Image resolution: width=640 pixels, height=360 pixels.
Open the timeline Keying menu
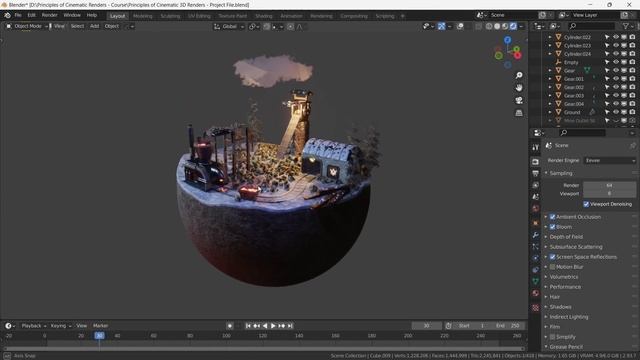pos(60,326)
